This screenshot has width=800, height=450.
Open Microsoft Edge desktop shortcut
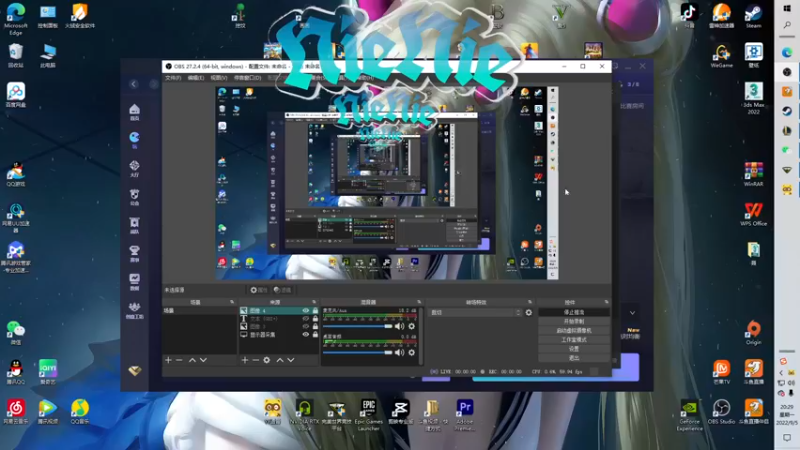click(16, 19)
